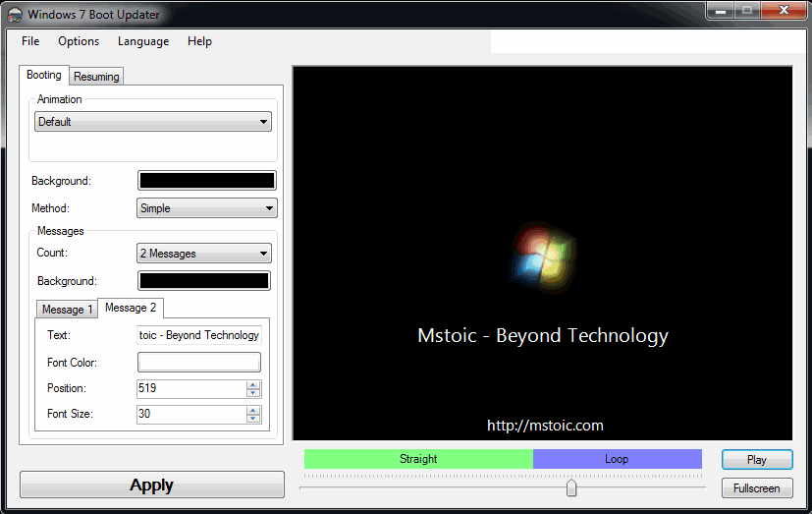Close the Boot Updater window
The width and height of the screenshot is (812, 514).
[785, 10]
